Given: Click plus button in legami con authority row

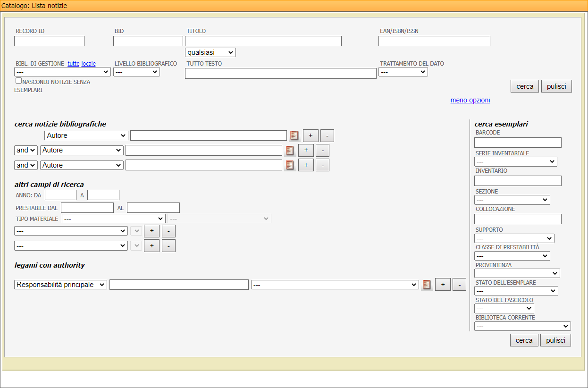Looking at the screenshot, I should click(443, 285).
